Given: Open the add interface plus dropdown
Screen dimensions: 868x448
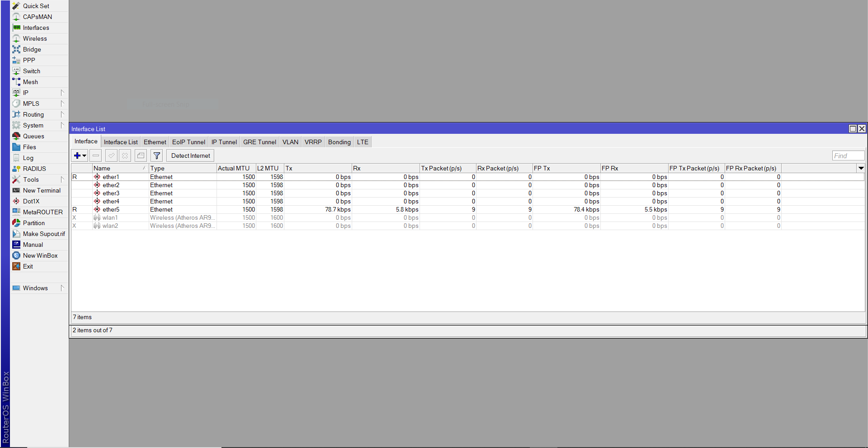Looking at the screenshot, I should coord(80,156).
